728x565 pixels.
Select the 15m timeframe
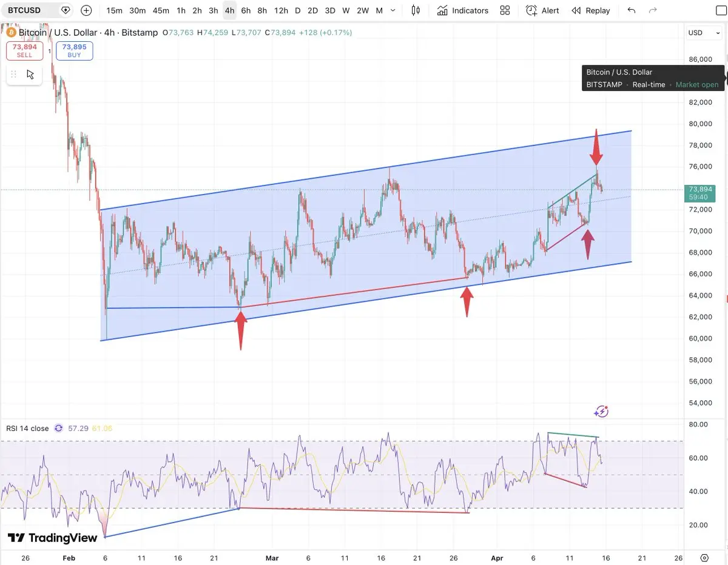tap(114, 10)
